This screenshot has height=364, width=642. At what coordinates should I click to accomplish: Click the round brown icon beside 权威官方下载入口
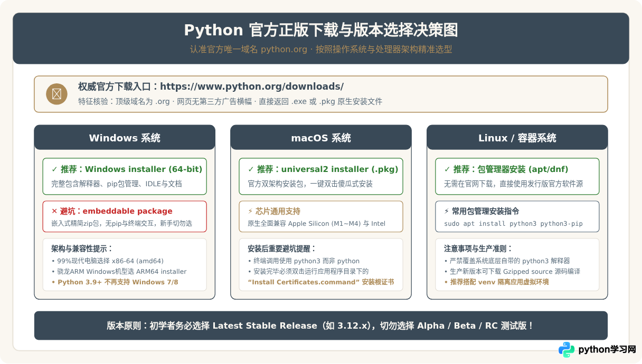[56, 94]
